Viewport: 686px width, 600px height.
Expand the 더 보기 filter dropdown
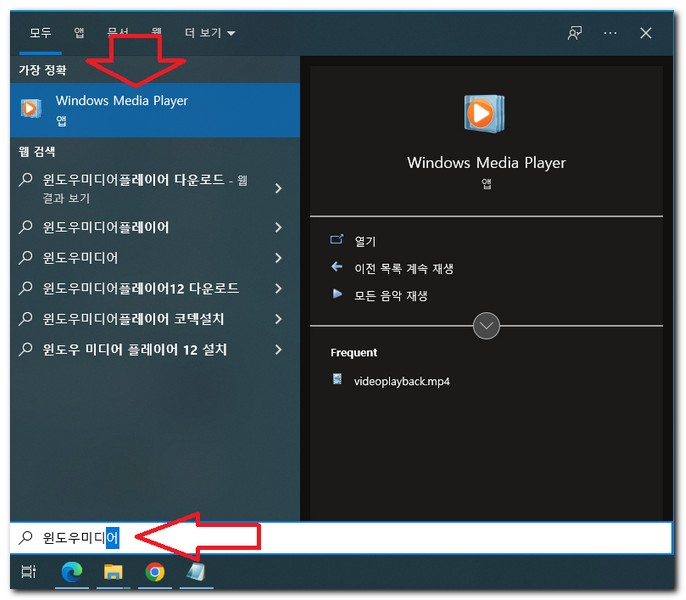[x=210, y=33]
